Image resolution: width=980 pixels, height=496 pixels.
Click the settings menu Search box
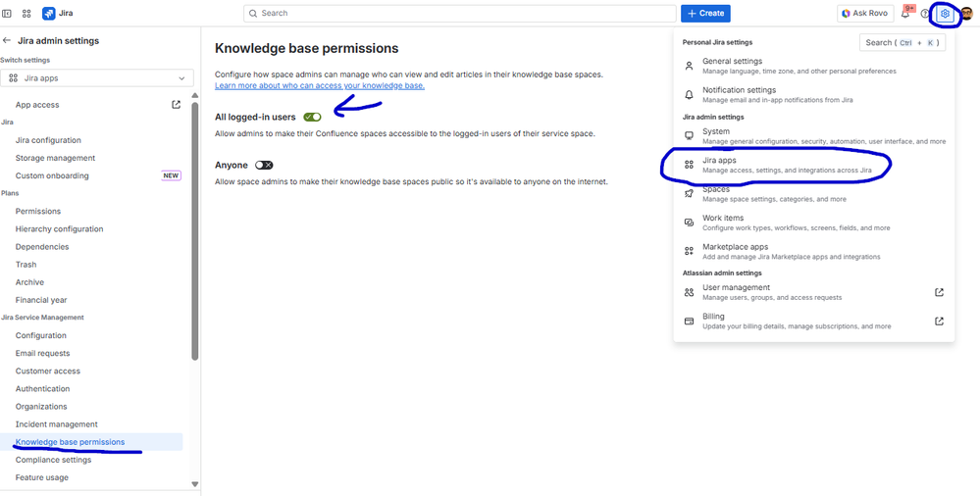tap(903, 42)
